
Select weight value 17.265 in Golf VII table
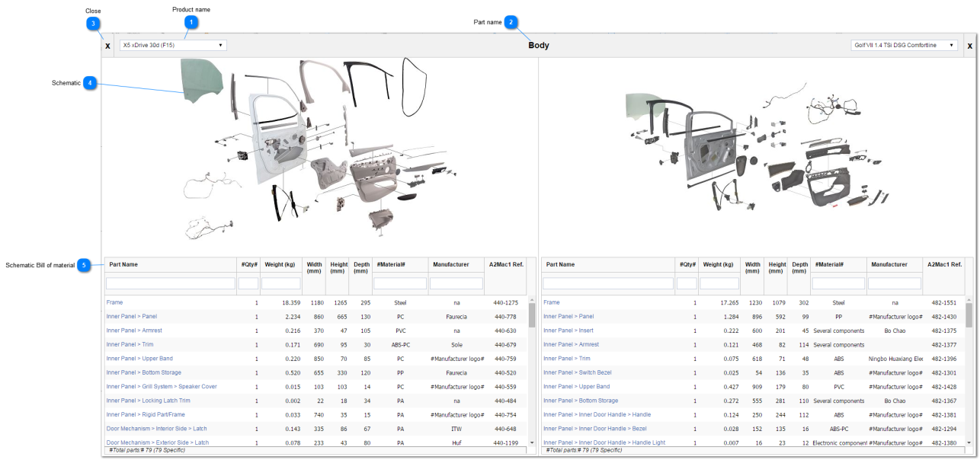[x=730, y=302]
